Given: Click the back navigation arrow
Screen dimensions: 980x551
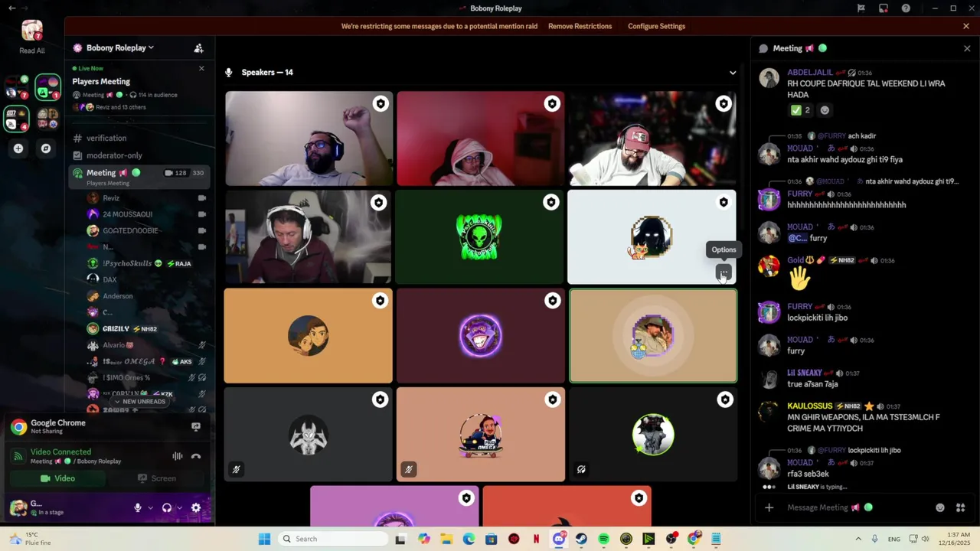Looking at the screenshot, I should pos(11,8).
